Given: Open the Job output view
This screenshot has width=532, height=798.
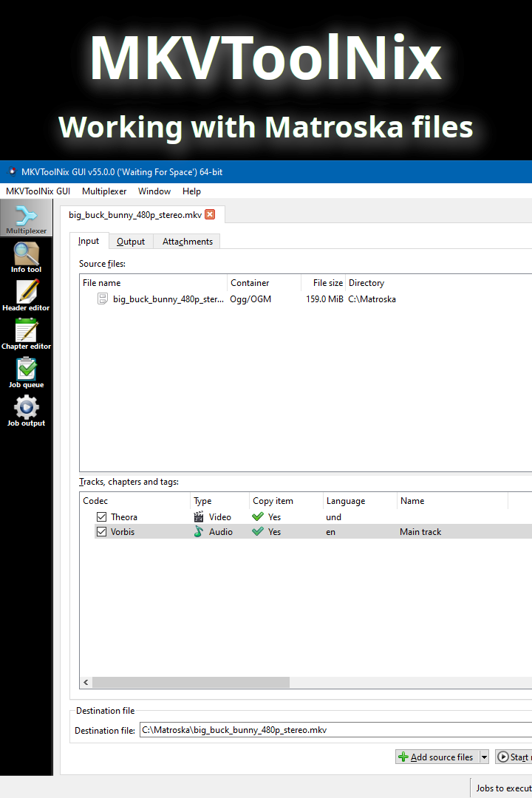Looking at the screenshot, I should 26,411.
